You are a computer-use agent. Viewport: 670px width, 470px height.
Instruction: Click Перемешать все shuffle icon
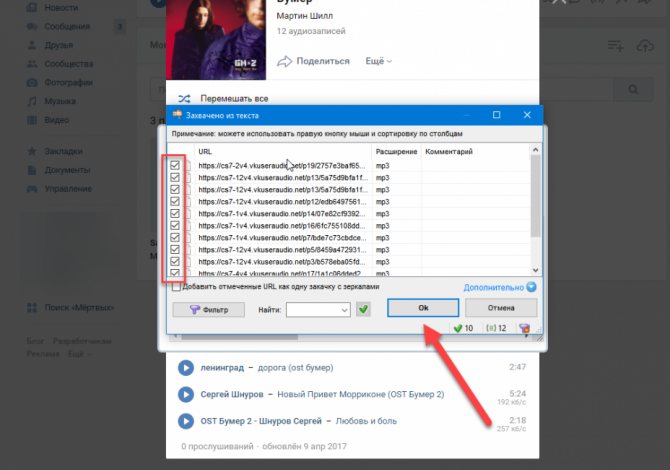(184, 99)
